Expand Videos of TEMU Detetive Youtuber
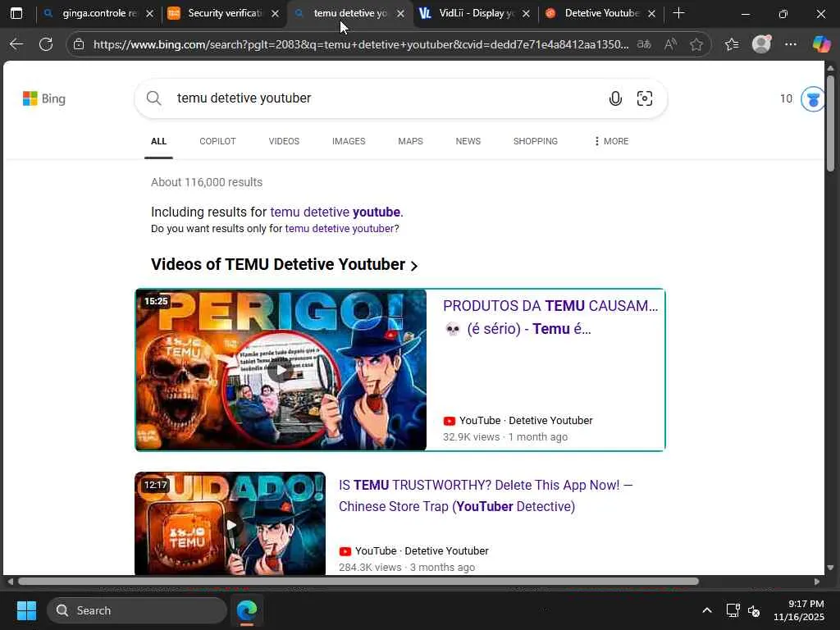 click(284, 265)
